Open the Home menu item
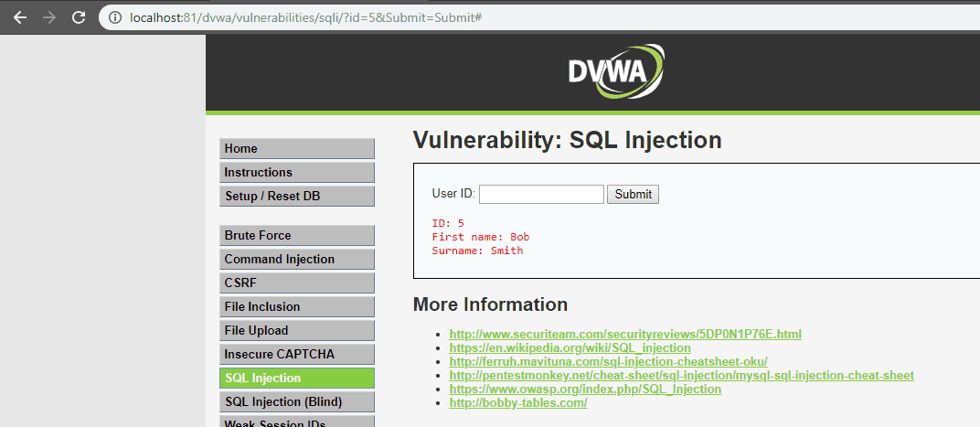Viewport: 980px width, 427px height. (x=297, y=149)
